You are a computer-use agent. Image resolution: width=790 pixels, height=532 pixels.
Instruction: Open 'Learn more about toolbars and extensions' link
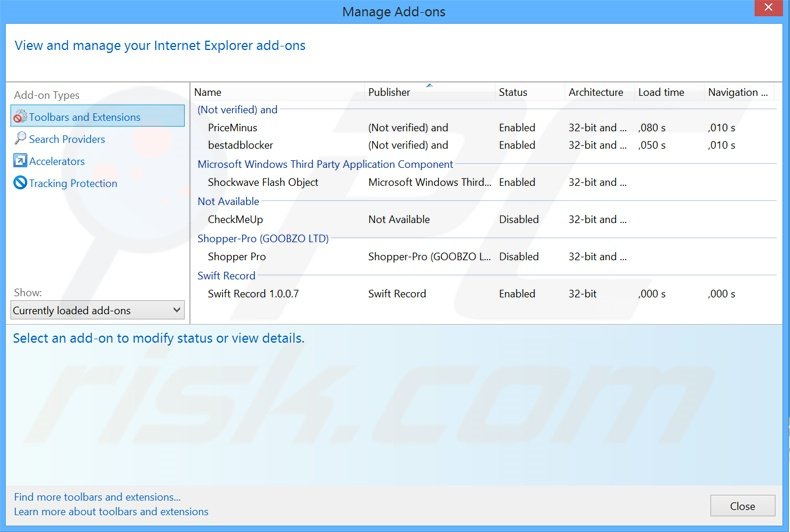(111, 511)
